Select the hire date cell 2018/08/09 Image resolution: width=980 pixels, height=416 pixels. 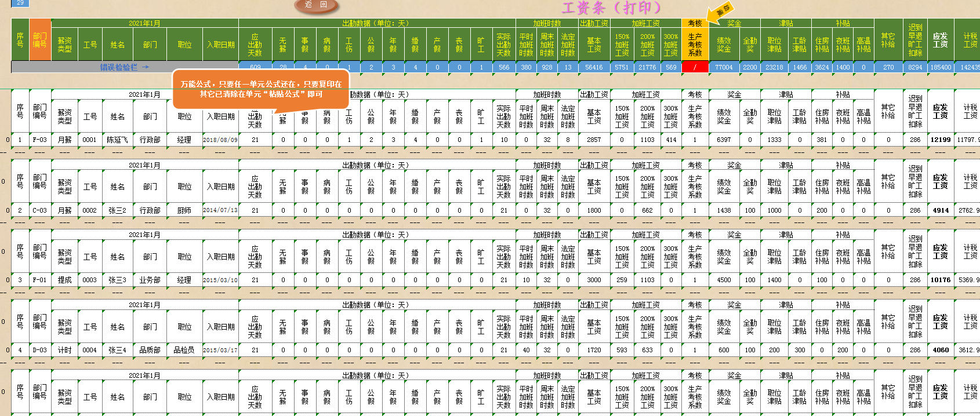(220, 140)
